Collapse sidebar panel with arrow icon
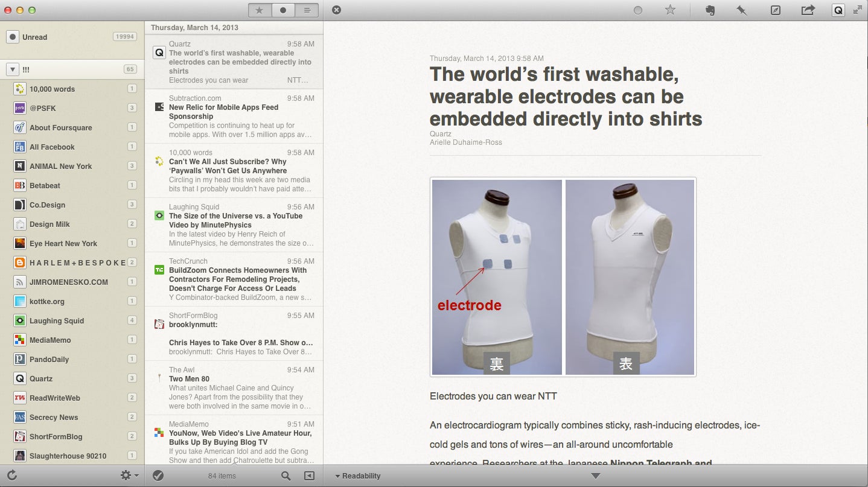Viewport: 868px width, 487px height. click(x=309, y=476)
